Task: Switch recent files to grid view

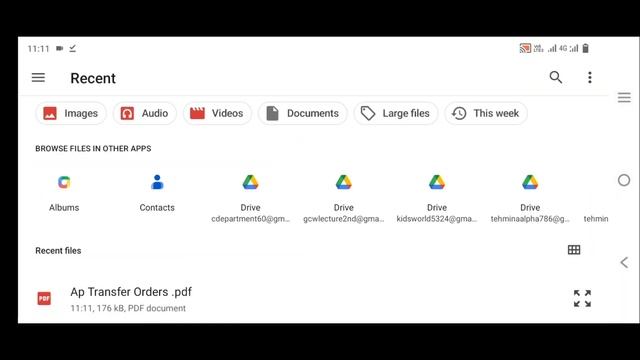Action: [574, 250]
